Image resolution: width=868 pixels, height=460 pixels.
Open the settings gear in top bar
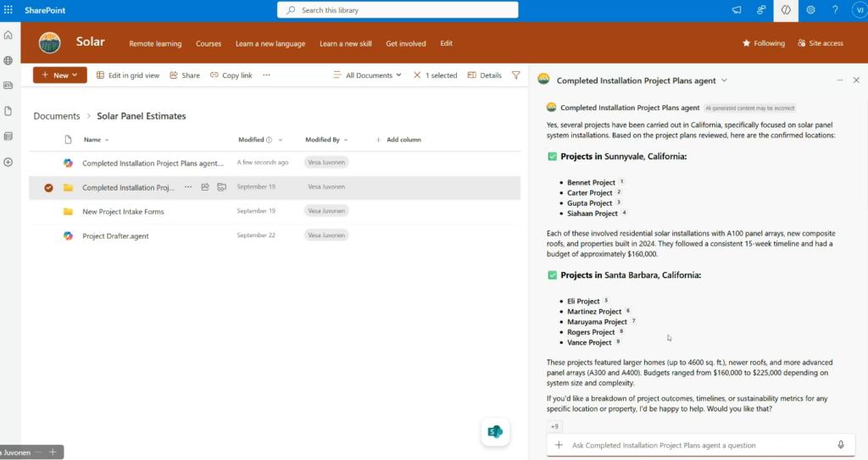810,10
